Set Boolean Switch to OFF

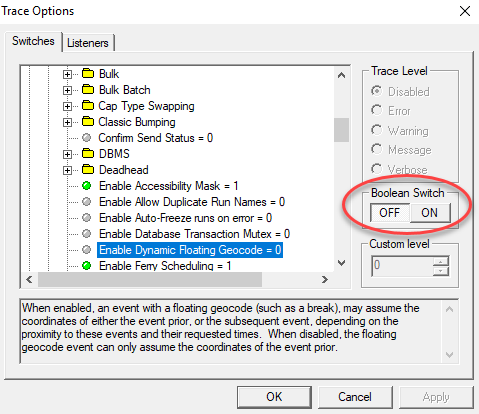click(390, 213)
